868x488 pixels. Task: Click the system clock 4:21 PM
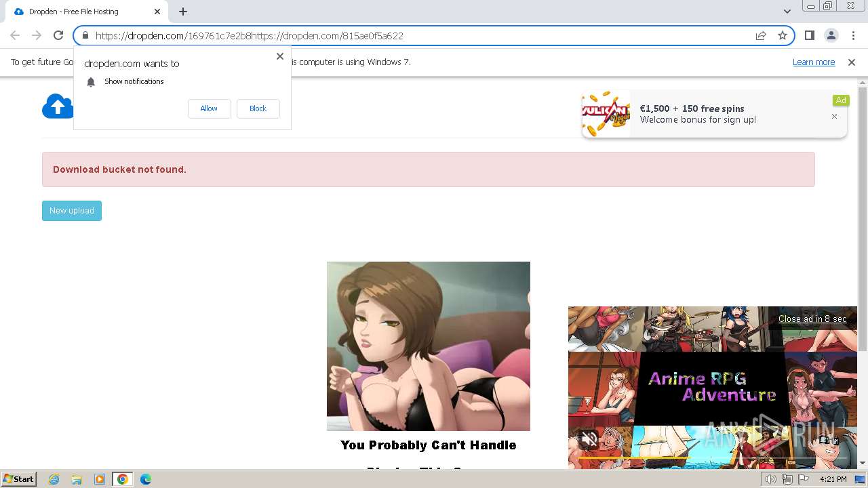833,479
